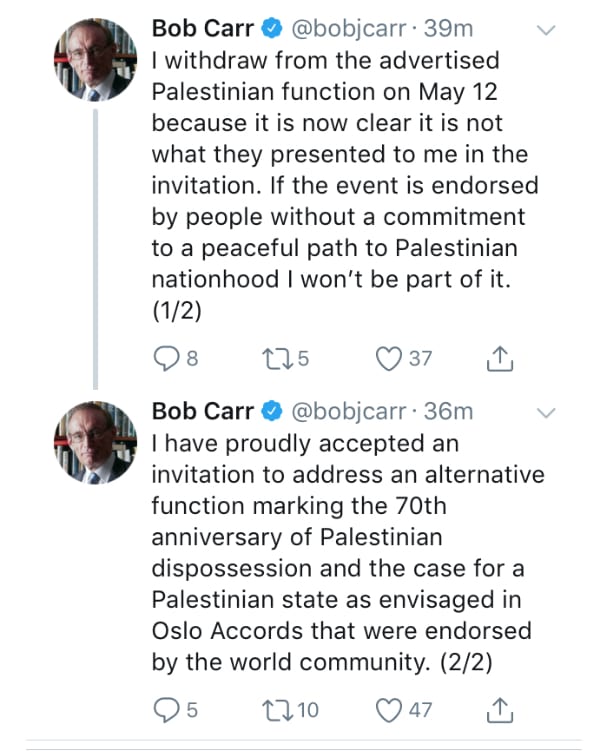Screen dimensions: 600x751
Task: Retweet the first tweet about withdrawing
Action: tap(272, 358)
